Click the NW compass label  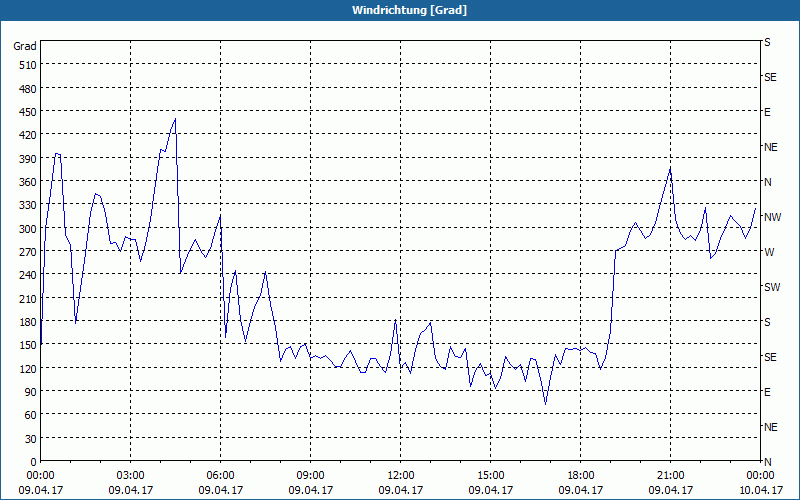tap(772, 217)
